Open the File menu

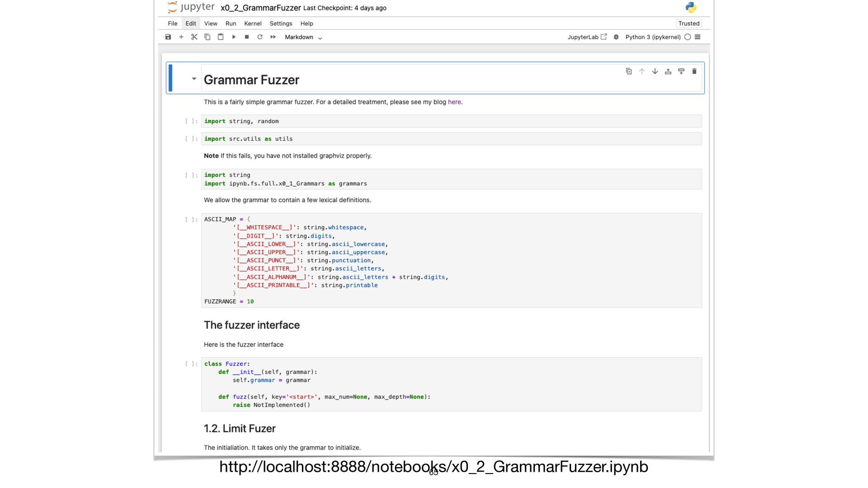(x=173, y=23)
